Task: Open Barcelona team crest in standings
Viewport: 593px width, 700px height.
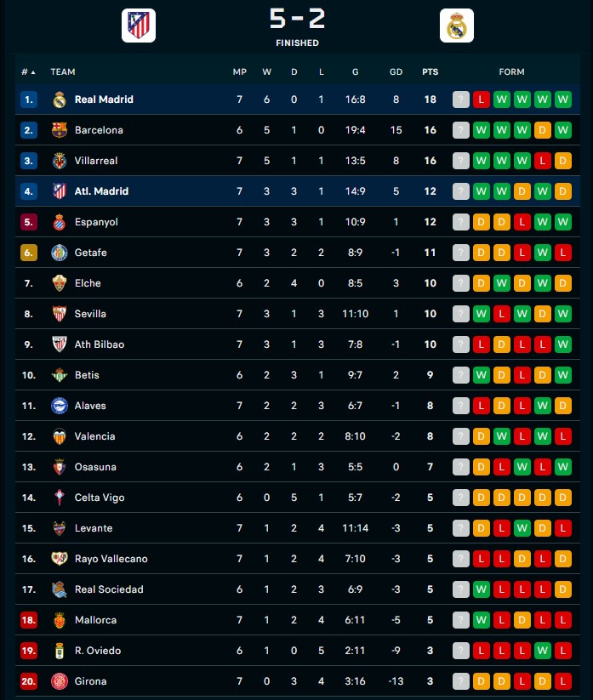Action: pyautogui.click(x=60, y=130)
